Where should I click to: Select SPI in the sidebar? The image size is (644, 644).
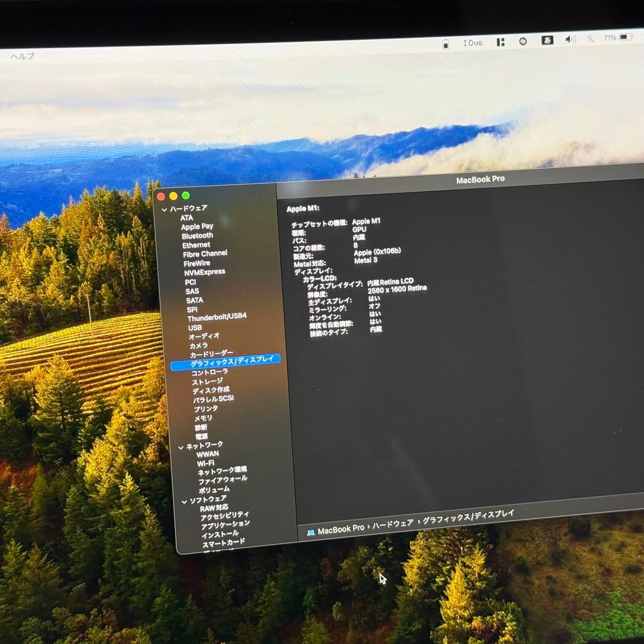[x=192, y=309]
